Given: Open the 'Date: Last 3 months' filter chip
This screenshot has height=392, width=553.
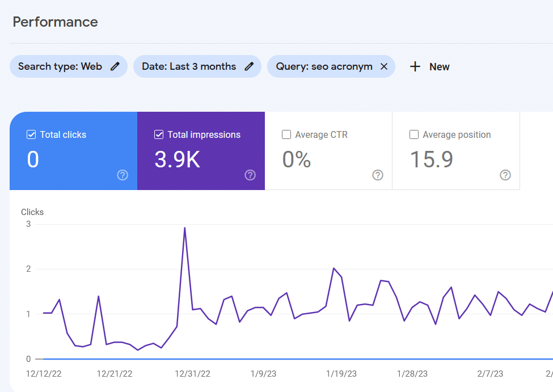Looking at the screenshot, I should (x=189, y=66).
